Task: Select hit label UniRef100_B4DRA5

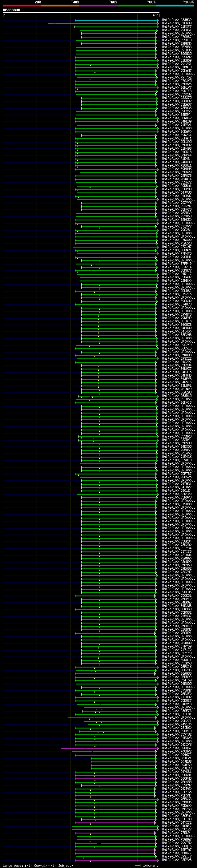Action: [x=177, y=603]
